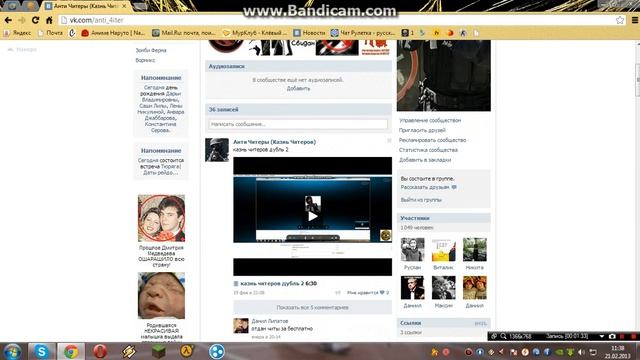
Task: Open the Анти Читеры post author link
Action: coord(274,142)
